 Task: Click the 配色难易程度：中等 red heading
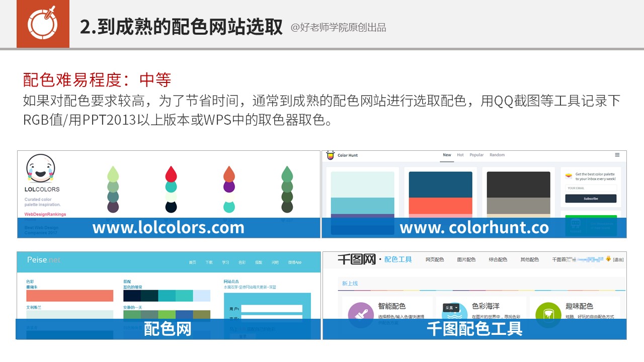click(x=97, y=79)
